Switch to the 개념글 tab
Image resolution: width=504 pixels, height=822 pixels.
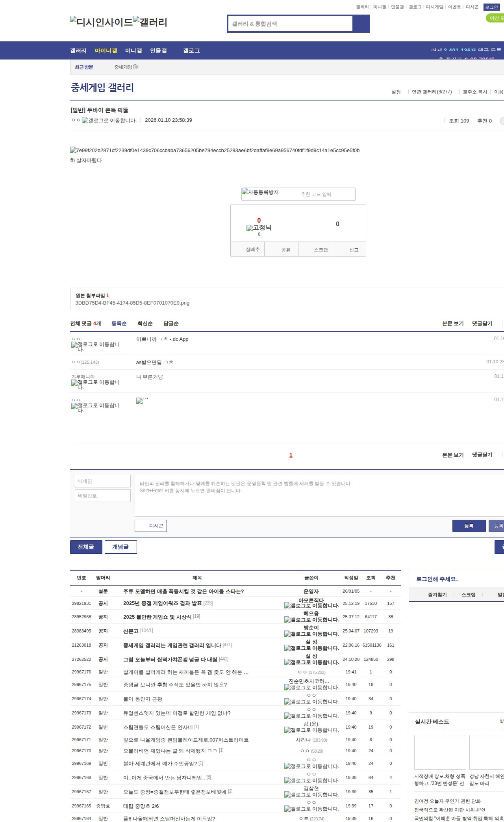[x=120, y=547]
